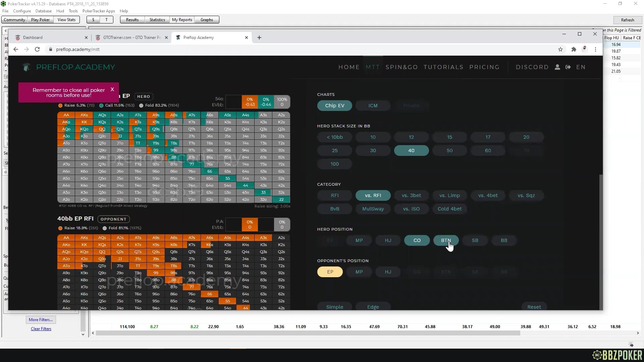
Task: Bookmark page with star icon
Action: click(x=560, y=49)
